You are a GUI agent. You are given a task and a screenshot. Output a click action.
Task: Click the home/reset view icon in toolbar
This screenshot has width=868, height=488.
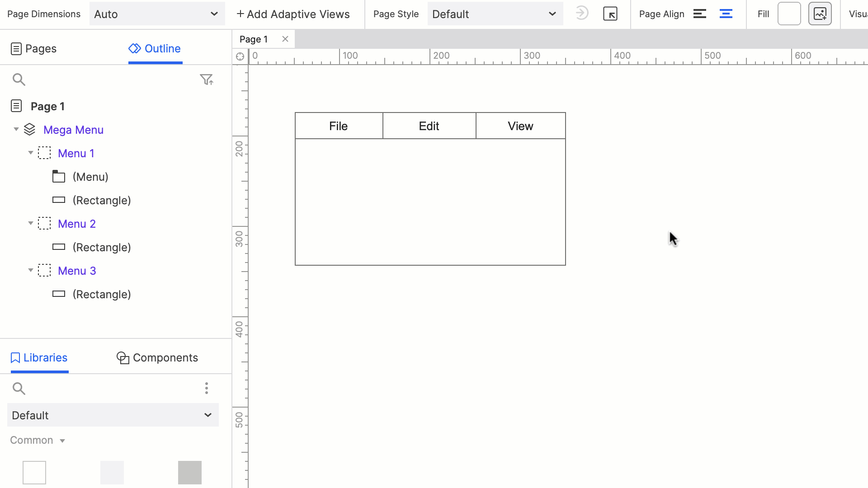[610, 14]
